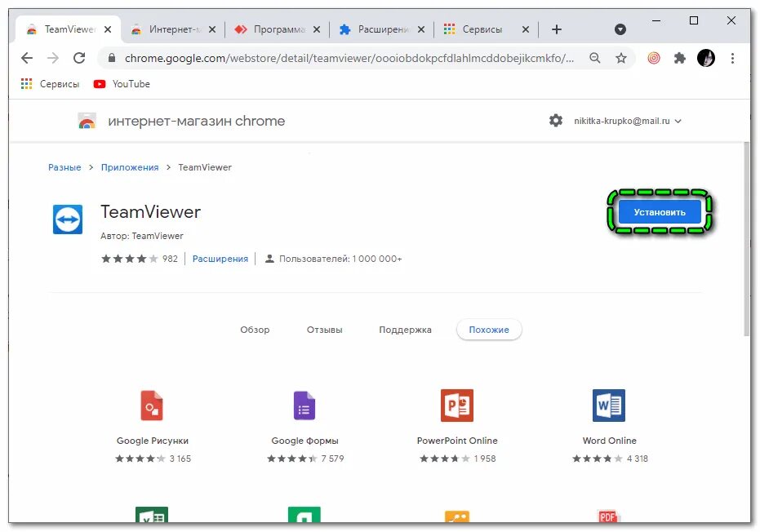
Task: Click the page vertical scrollbar
Action: tap(746, 238)
